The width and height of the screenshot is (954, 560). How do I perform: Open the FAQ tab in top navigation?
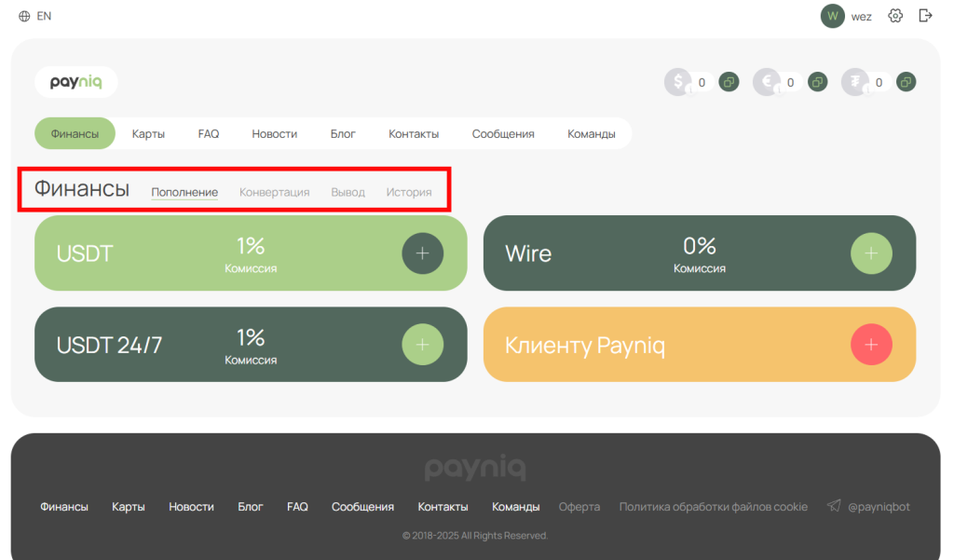[x=209, y=134]
